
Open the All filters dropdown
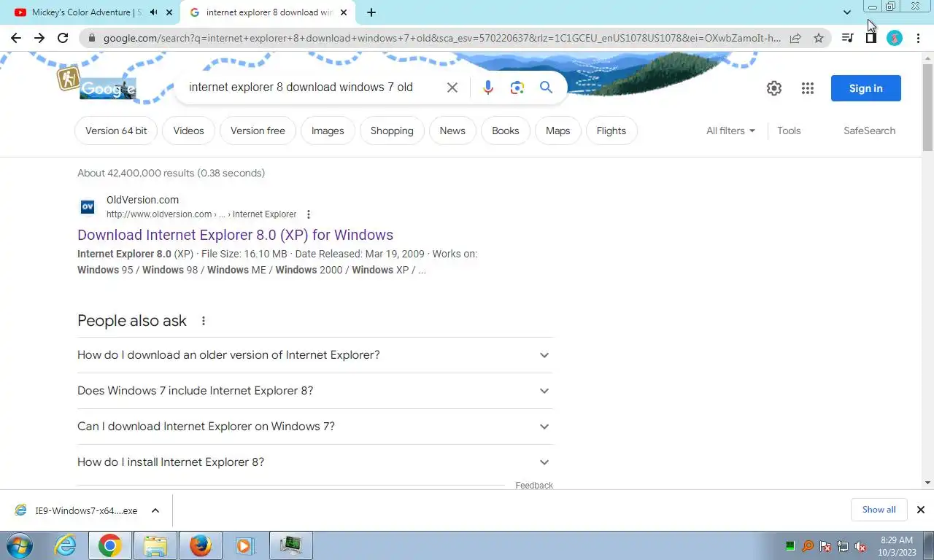(730, 131)
